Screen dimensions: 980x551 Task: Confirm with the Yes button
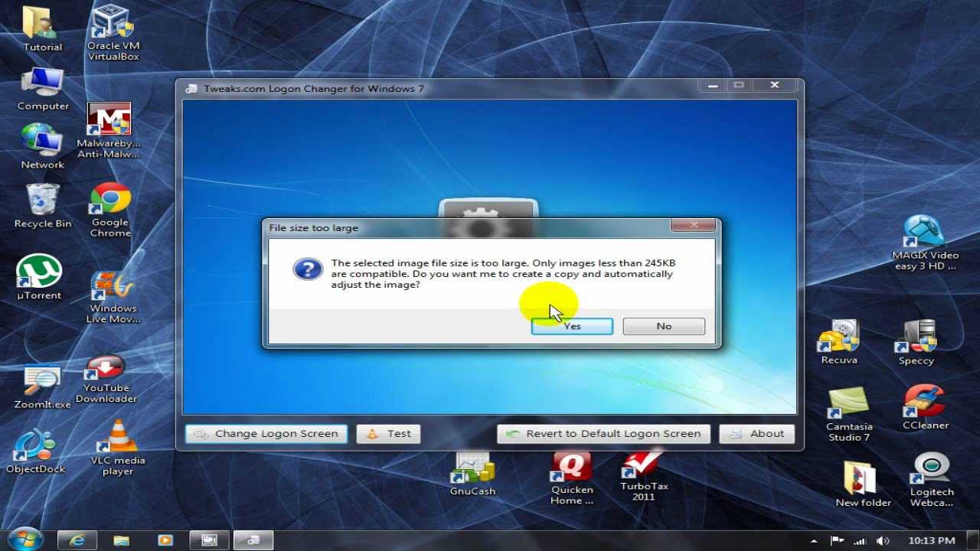point(572,326)
